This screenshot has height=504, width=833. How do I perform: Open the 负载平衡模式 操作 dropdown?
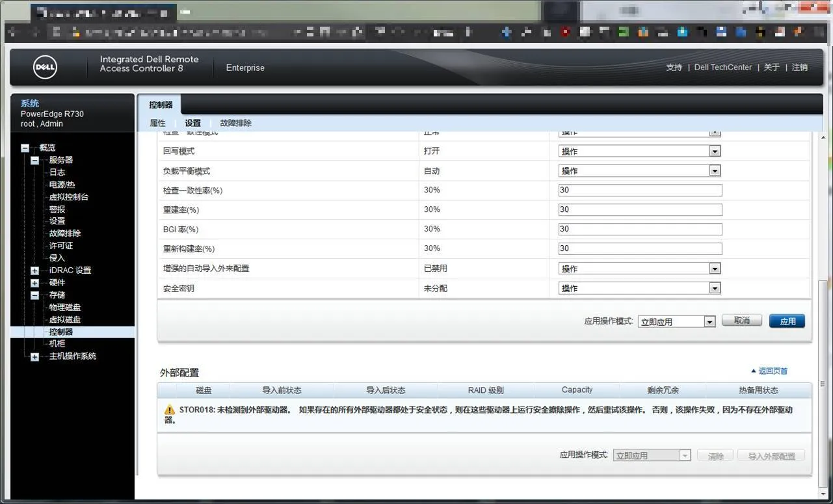coord(640,171)
